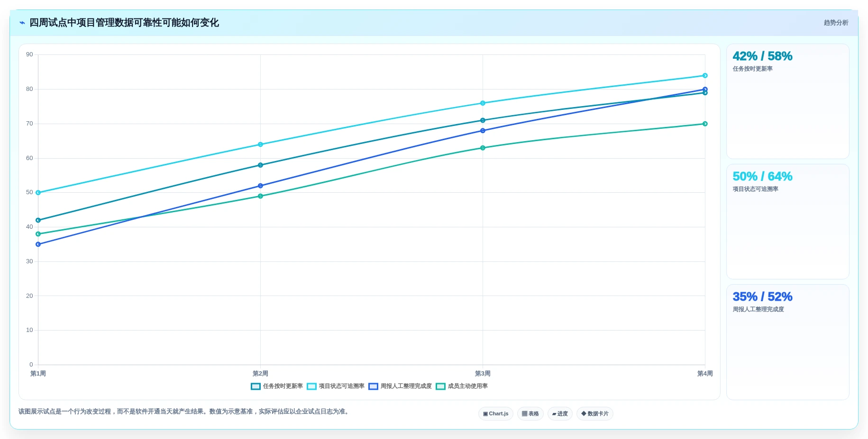
Task: Click the 趋势分析 label in header
Action: [836, 23]
